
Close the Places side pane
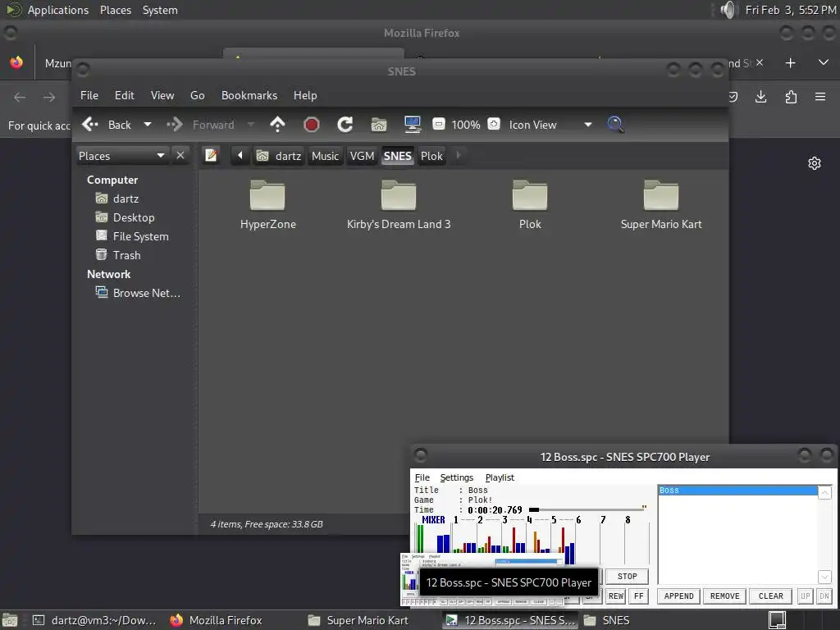click(x=180, y=156)
